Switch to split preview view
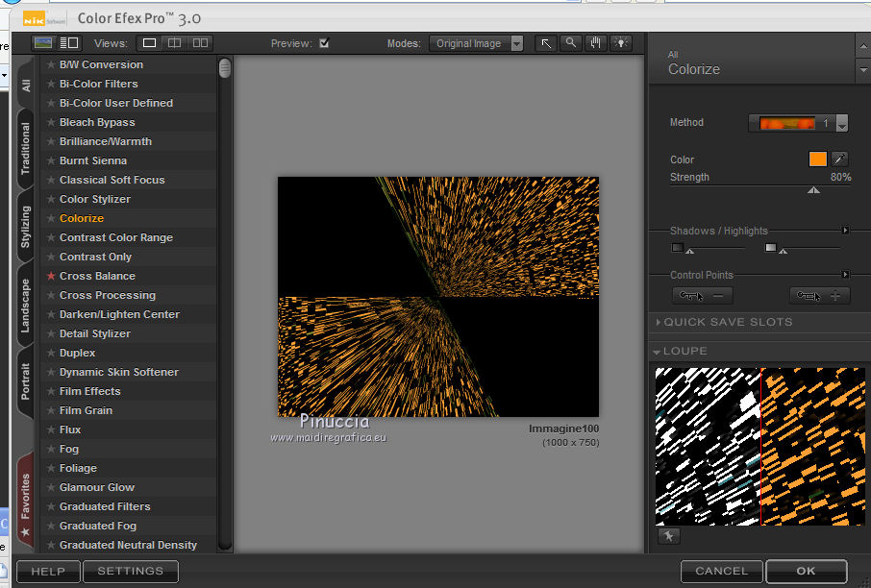The image size is (871, 588). point(174,43)
